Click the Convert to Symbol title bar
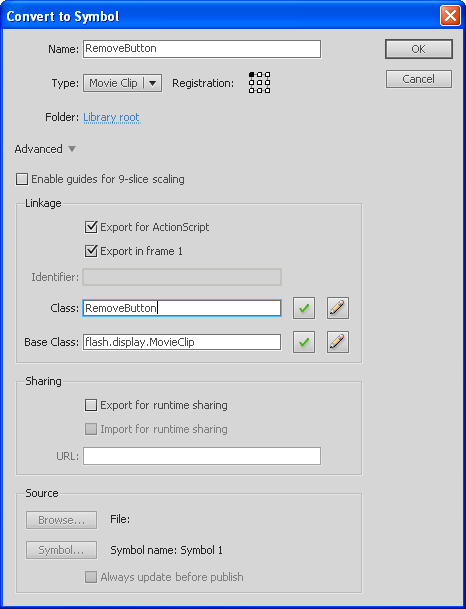 click(x=233, y=16)
